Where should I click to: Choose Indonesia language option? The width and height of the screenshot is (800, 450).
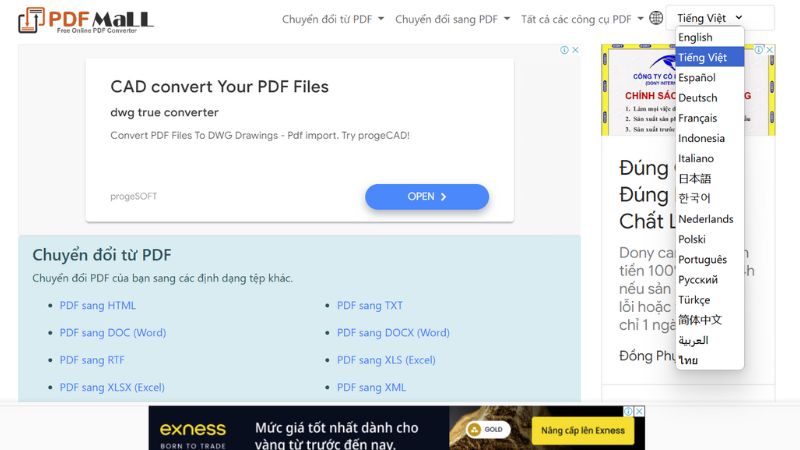click(x=710, y=138)
